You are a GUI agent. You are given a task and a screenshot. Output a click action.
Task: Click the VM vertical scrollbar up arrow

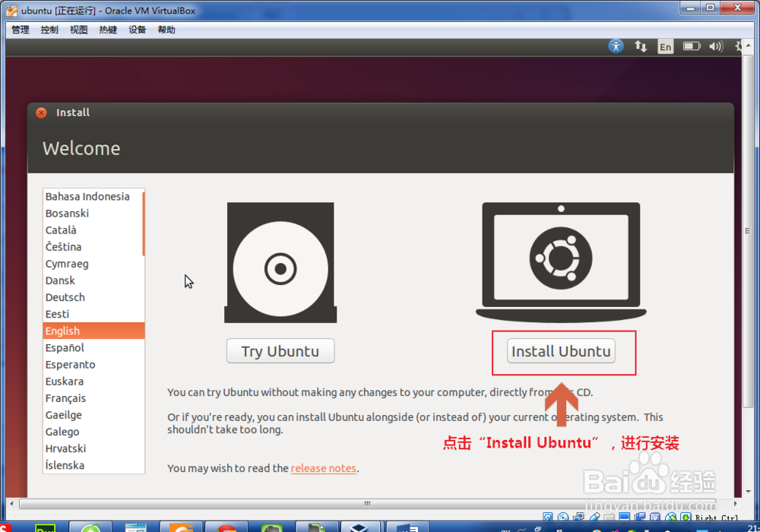[749, 45]
